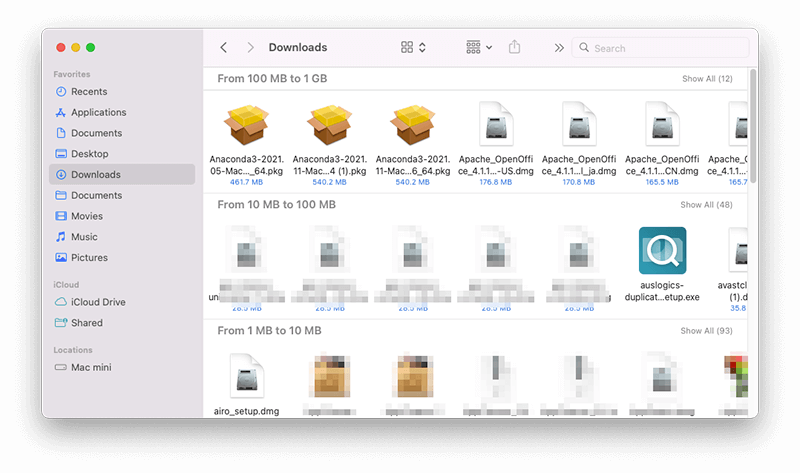The width and height of the screenshot is (800, 473).
Task: Open Recents in the sidebar
Action: tap(122, 91)
